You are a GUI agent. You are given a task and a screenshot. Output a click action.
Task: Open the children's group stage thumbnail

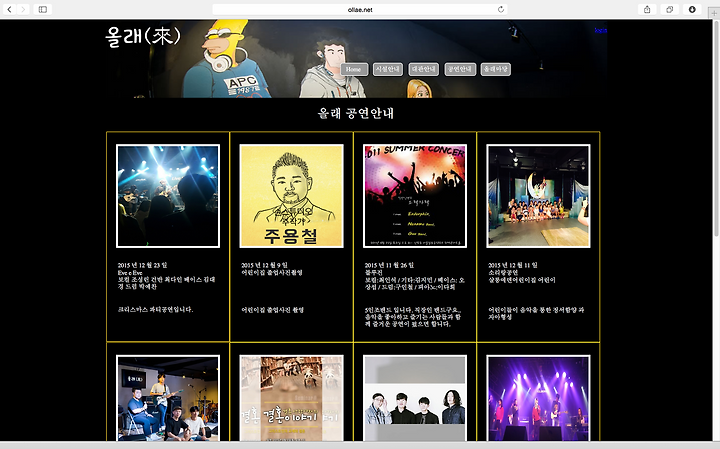[x=538, y=196]
